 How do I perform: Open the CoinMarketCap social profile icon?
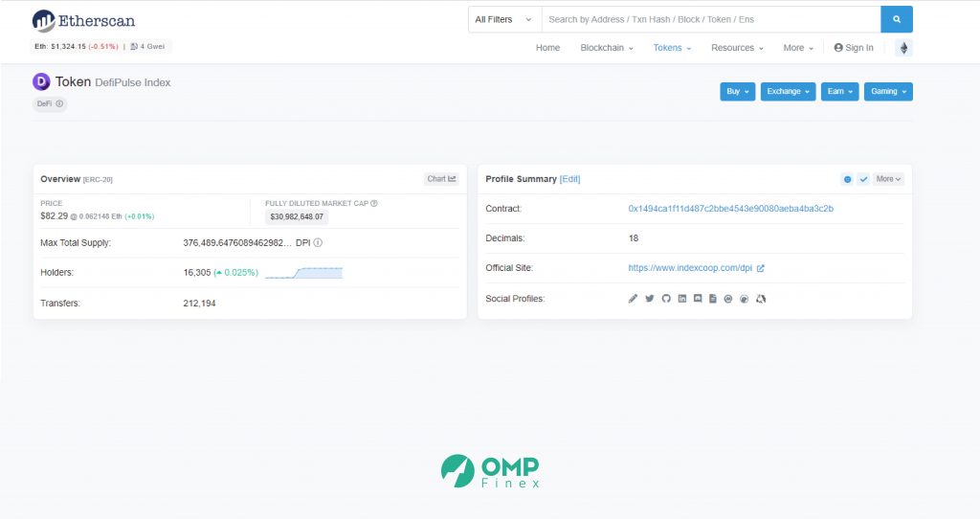coord(728,299)
